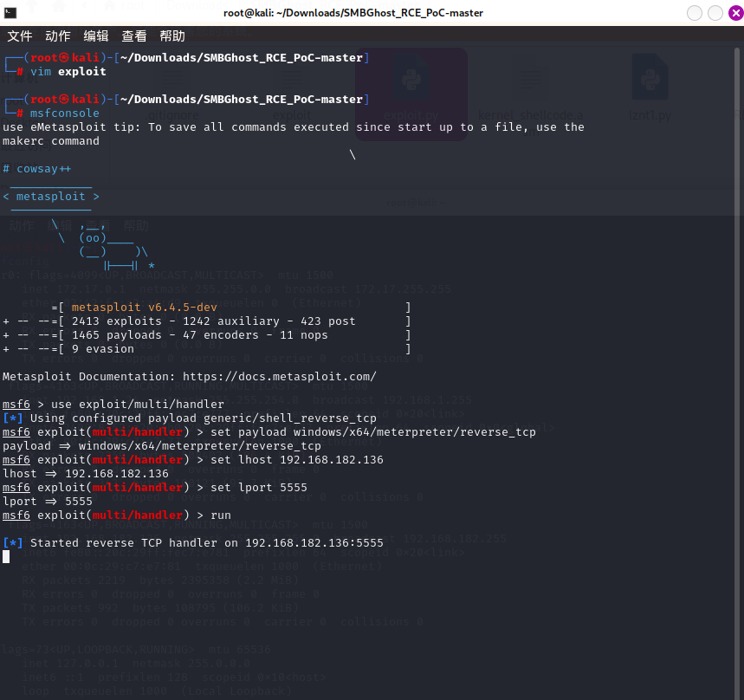This screenshot has width=744, height=700.
Task: Click the terminal cursor block
Action: pos(6,557)
